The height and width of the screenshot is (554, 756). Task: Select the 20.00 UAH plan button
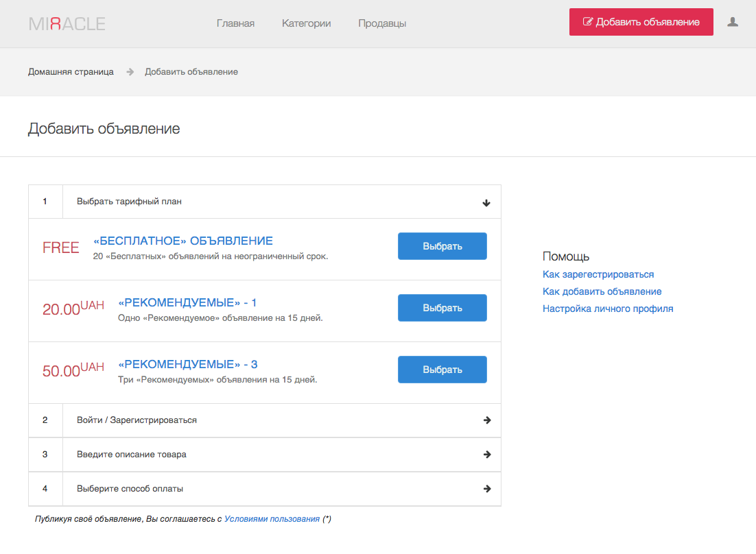coord(442,308)
